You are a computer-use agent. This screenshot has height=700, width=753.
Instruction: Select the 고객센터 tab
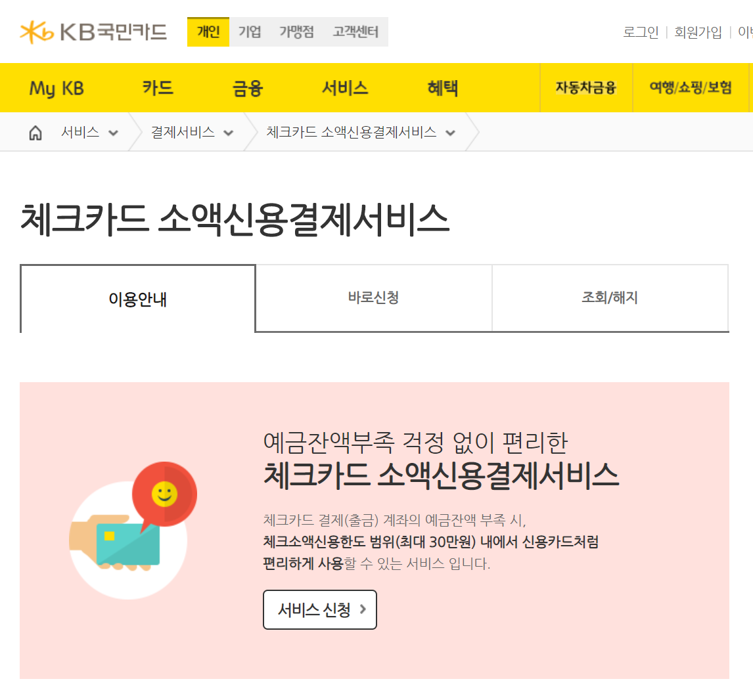coord(356,32)
